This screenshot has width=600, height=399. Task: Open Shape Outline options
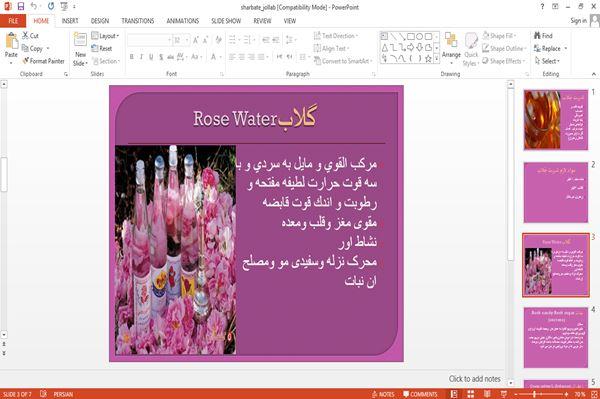(x=504, y=49)
